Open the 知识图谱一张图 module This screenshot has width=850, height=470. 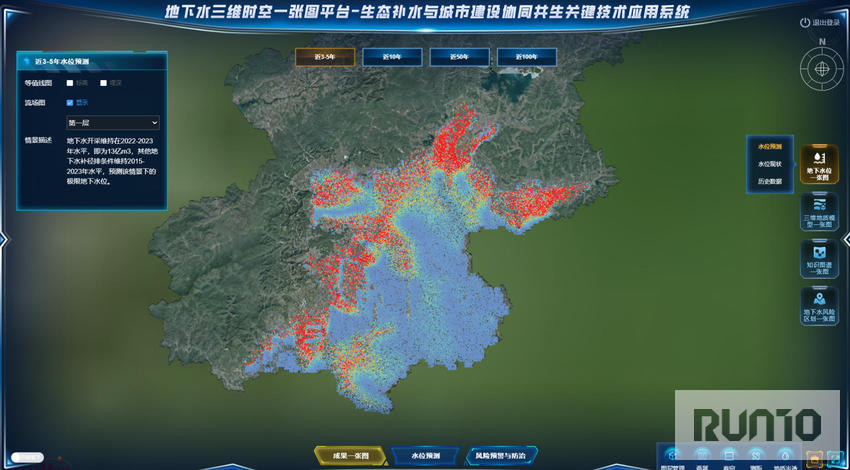click(x=819, y=259)
